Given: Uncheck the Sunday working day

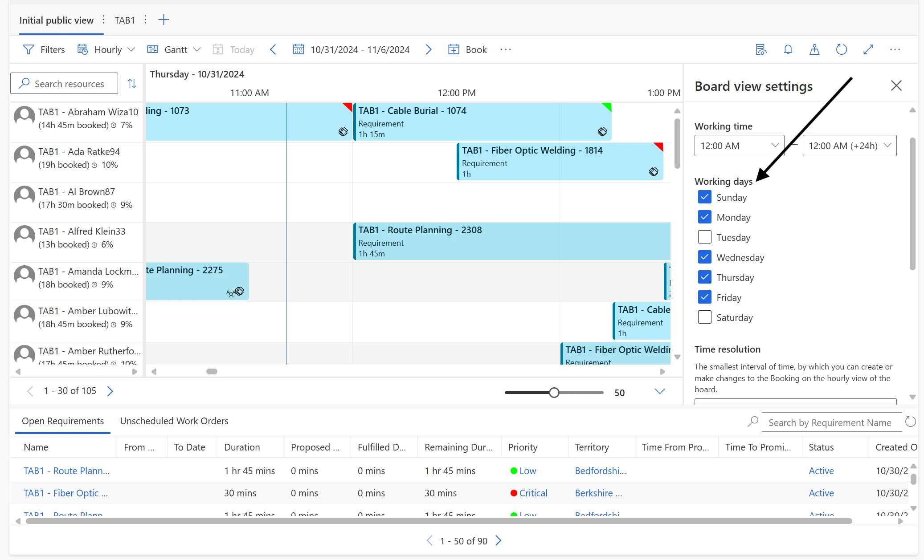Looking at the screenshot, I should tap(704, 197).
